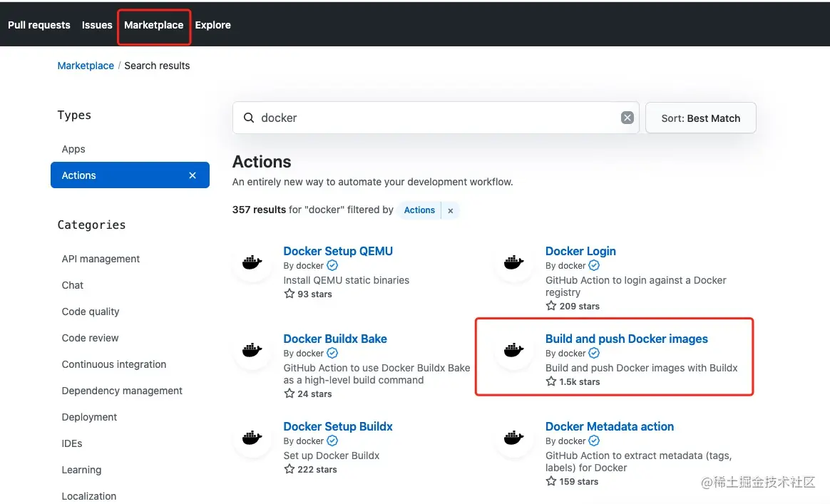Click verified badge on Docker Login
The width and height of the screenshot is (830, 504).
[x=594, y=265]
